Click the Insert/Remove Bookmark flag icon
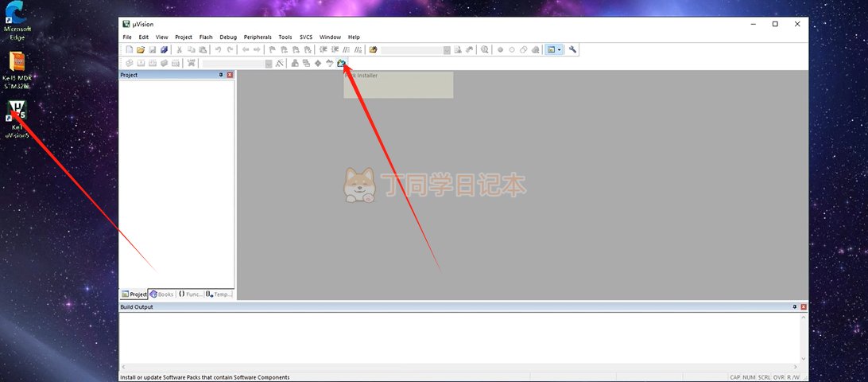This screenshot has width=868, height=382. point(272,49)
